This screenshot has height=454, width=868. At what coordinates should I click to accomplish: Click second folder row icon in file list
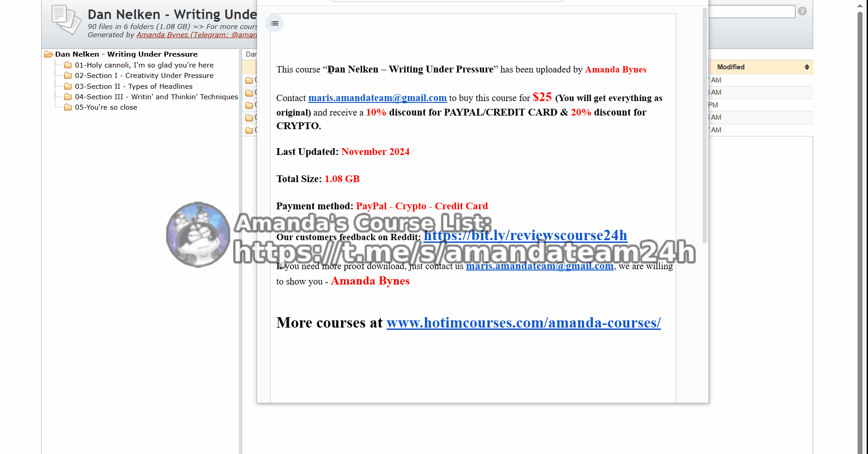tap(249, 93)
